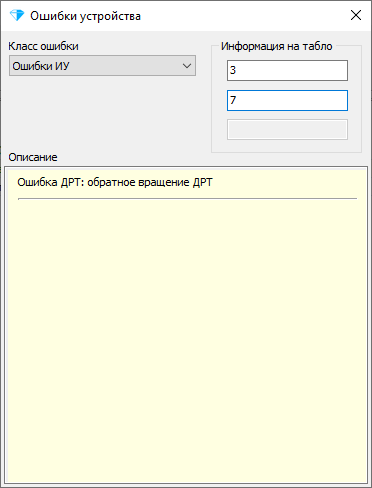This screenshot has height=488, width=372.
Task: Close the Ошибки устройства dialog
Action: coord(356,15)
